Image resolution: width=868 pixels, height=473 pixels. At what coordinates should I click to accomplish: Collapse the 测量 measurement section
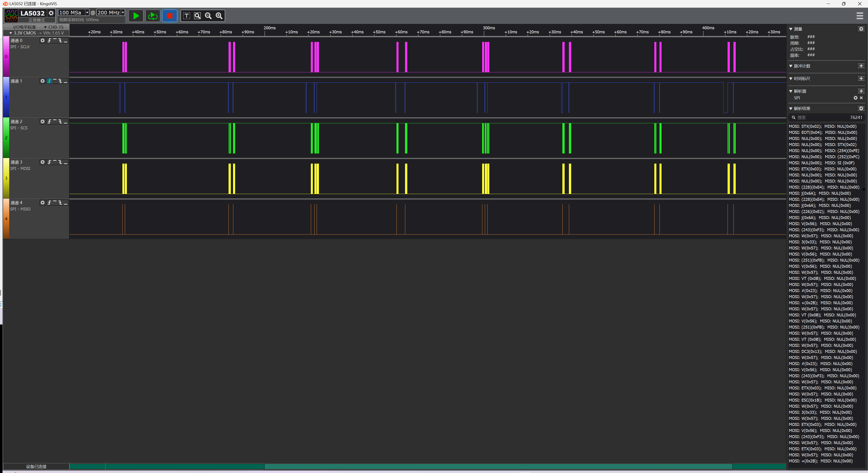tap(791, 29)
